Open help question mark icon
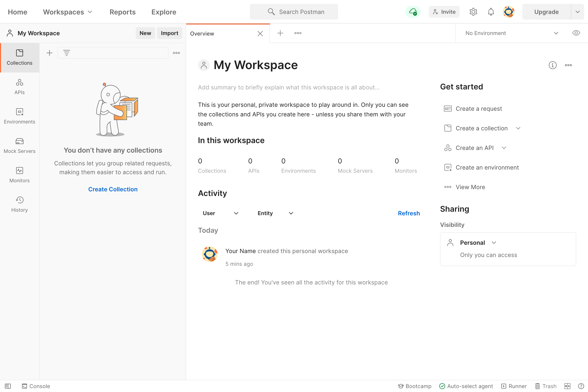The width and height of the screenshot is (588, 392). (581, 386)
